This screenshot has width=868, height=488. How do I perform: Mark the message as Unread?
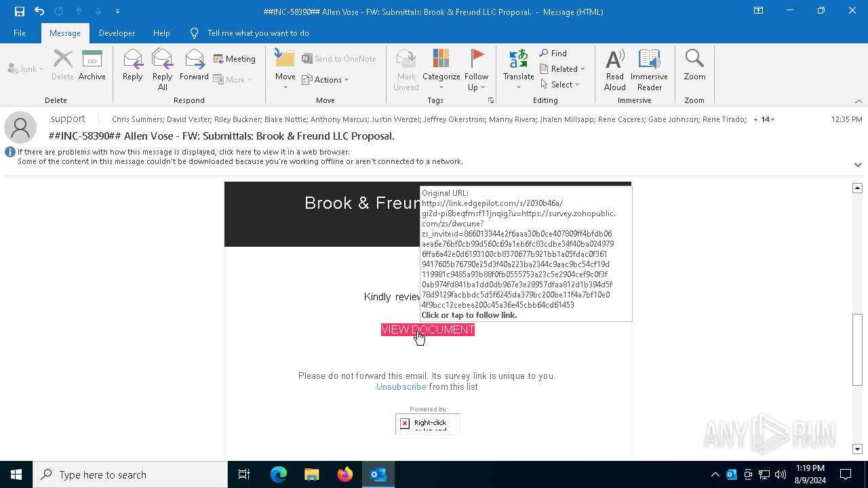pyautogui.click(x=406, y=69)
